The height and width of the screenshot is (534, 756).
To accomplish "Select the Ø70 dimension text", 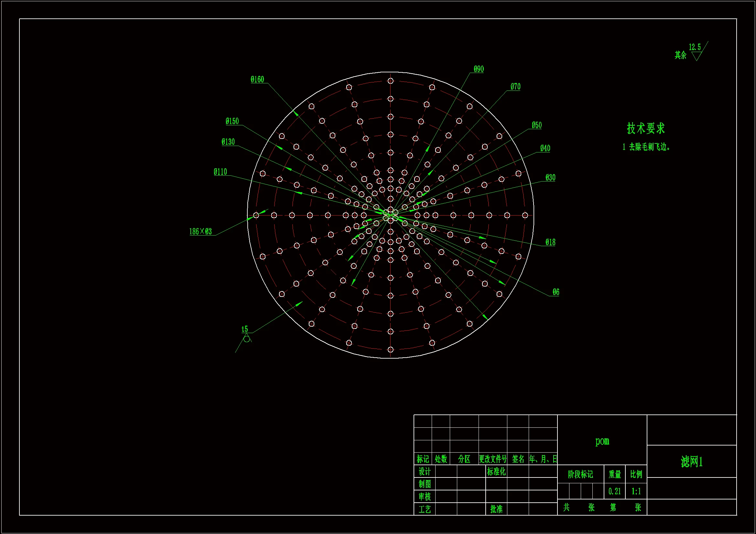I will [515, 87].
